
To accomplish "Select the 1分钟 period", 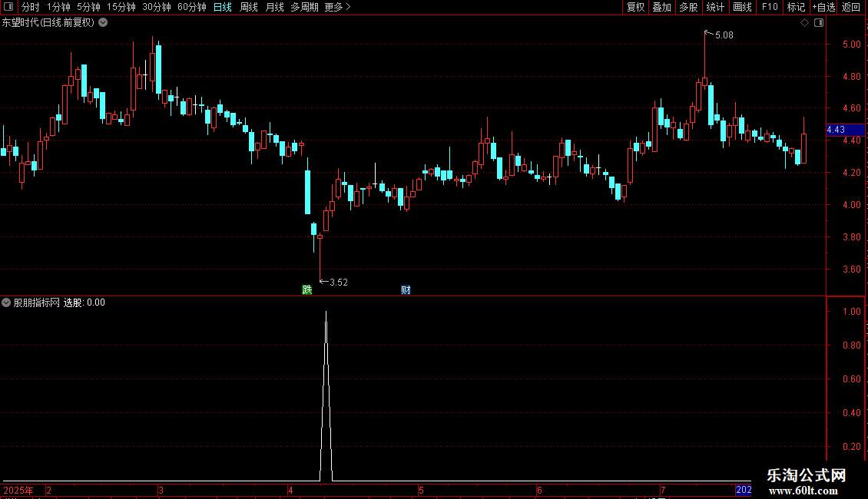I will tap(58, 7).
